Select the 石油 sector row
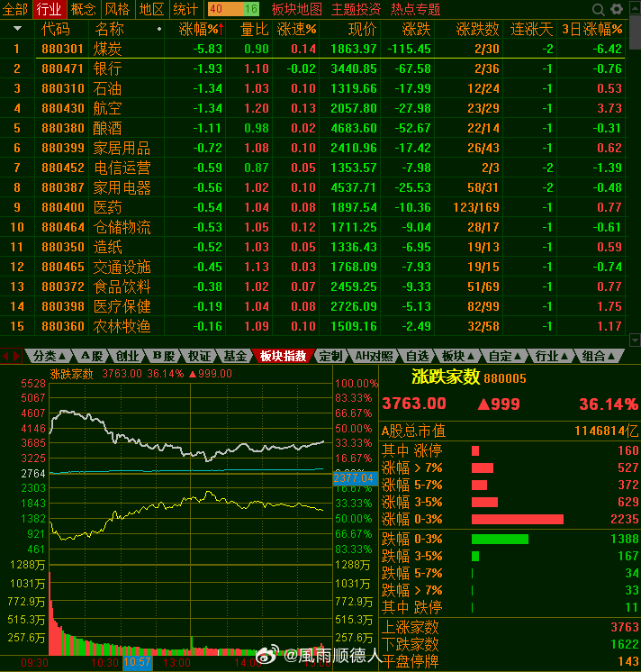 click(312, 88)
